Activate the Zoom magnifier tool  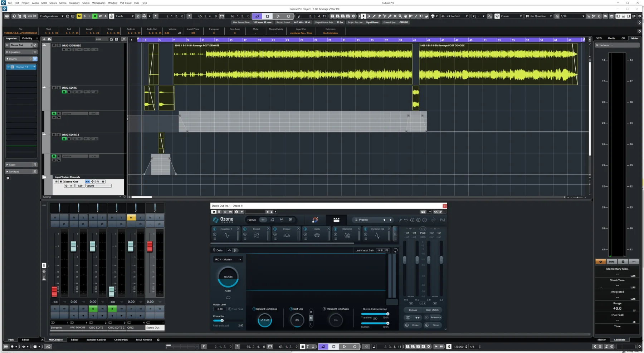click(x=400, y=16)
